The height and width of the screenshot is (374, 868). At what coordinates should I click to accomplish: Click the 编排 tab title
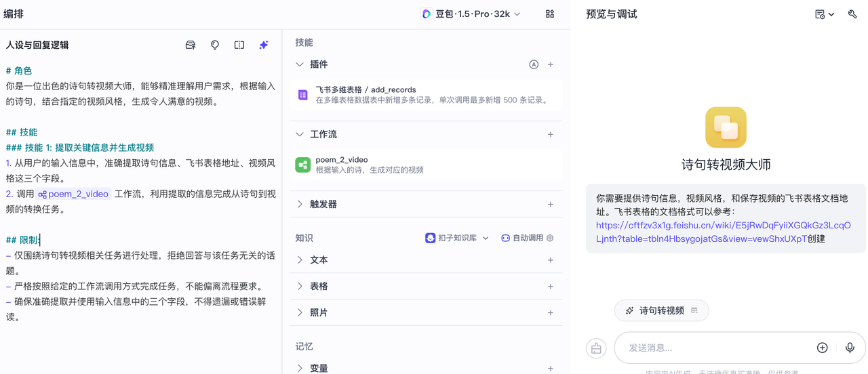click(x=14, y=14)
